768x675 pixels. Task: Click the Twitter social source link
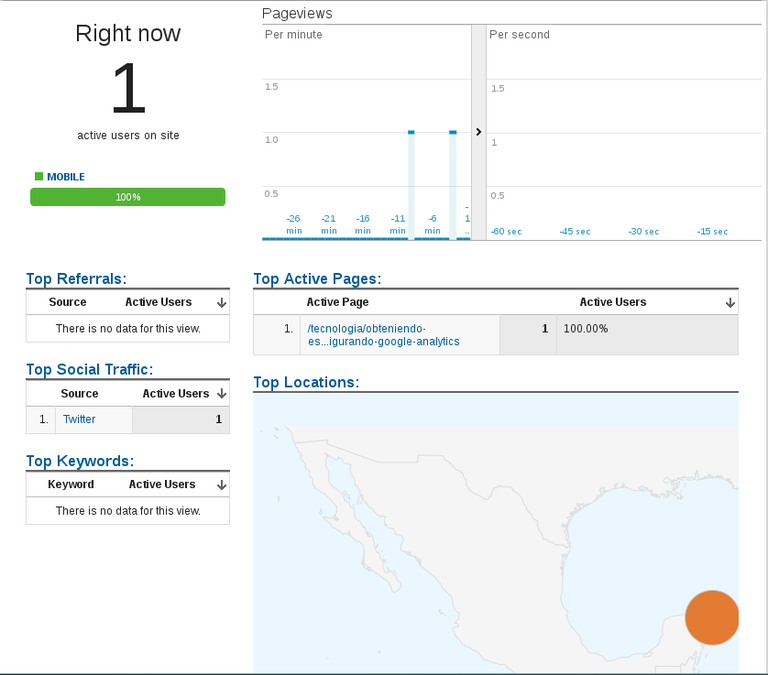(79, 419)
